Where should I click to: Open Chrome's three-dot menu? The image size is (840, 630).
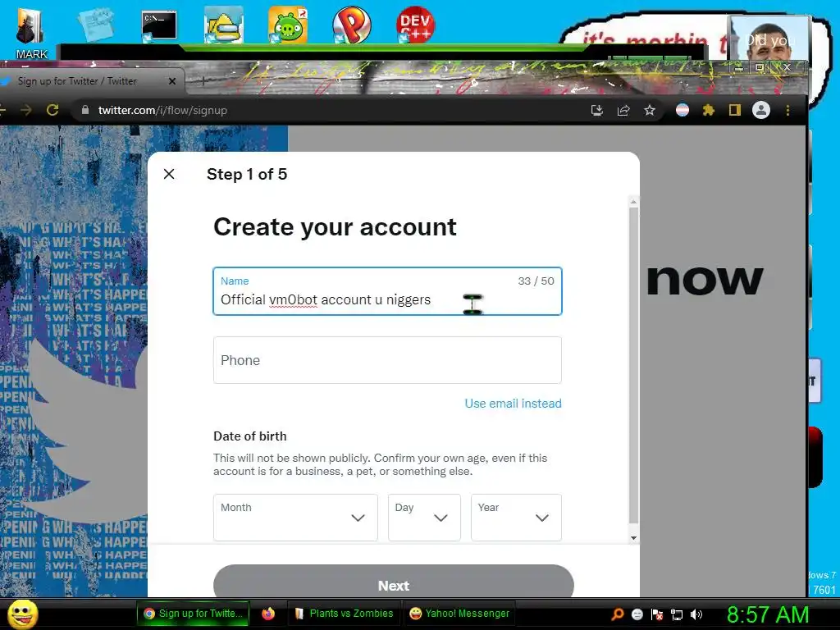[787, 111]
